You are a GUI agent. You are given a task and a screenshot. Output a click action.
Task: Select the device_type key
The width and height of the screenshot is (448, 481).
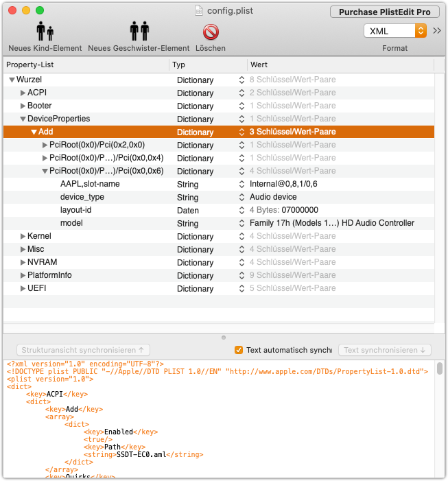tap(82, 197)
